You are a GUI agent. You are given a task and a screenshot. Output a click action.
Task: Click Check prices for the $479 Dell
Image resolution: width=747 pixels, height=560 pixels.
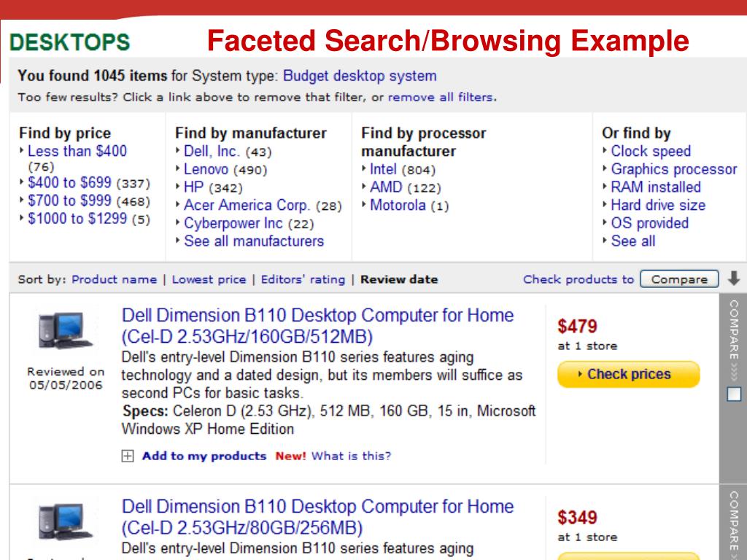pyautogui.click(x=628, y=374)
